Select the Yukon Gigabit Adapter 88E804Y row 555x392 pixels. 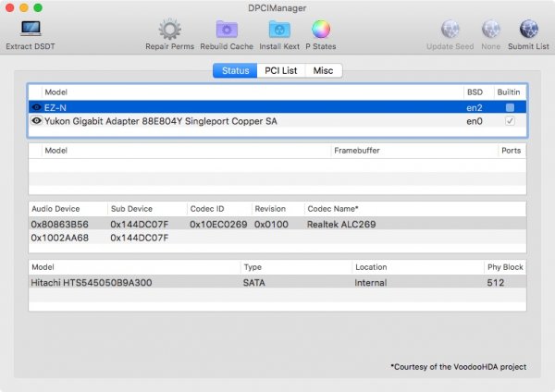(x=277, y=121)
